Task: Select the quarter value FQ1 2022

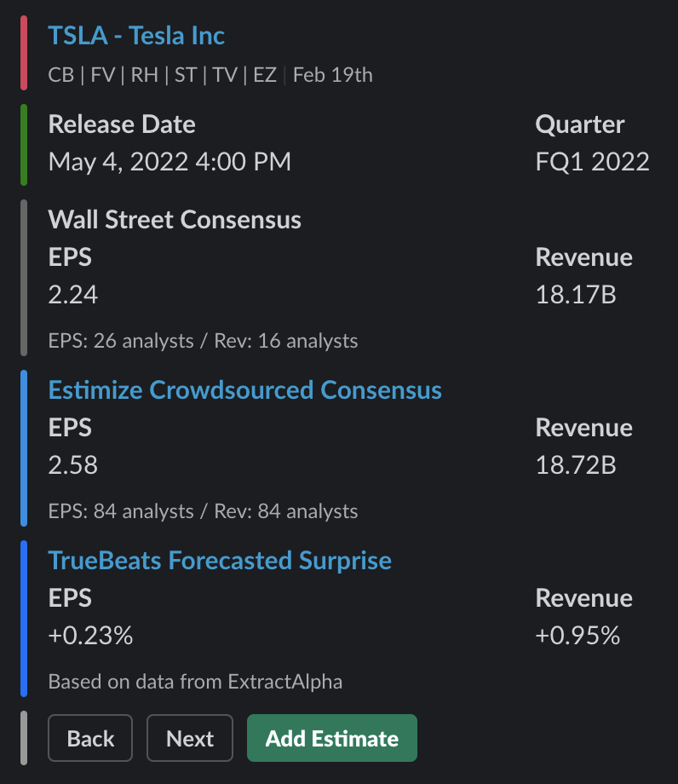Action: point(592,162)
